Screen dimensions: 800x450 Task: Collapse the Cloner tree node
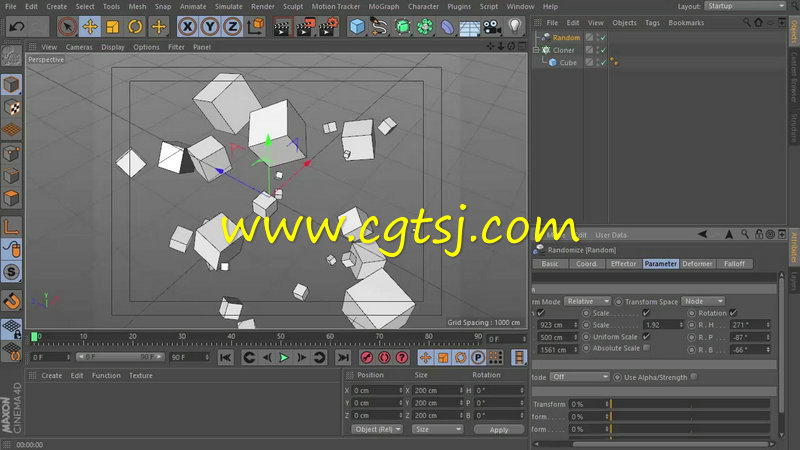click(x=536, y=50)
